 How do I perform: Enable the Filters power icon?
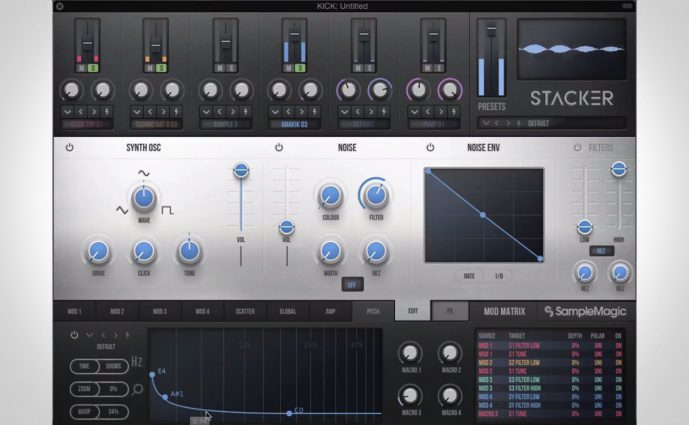point(577,148)
